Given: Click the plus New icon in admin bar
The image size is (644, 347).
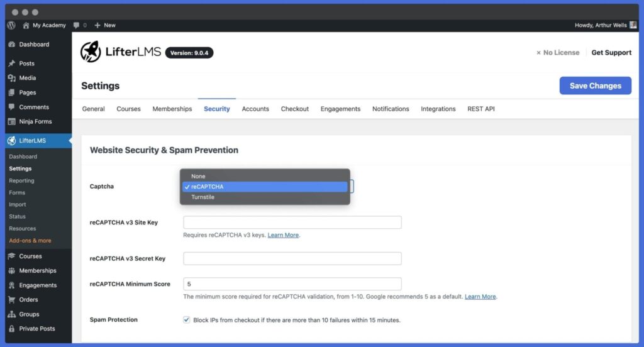Looking at the screenshot, I should tap(97, 25).
